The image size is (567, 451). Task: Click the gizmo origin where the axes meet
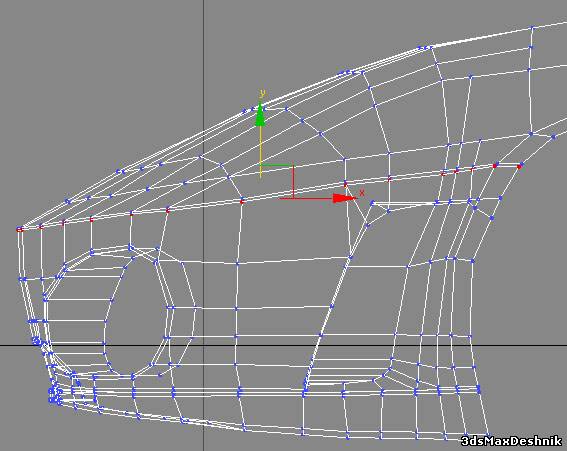pos(260,166)
